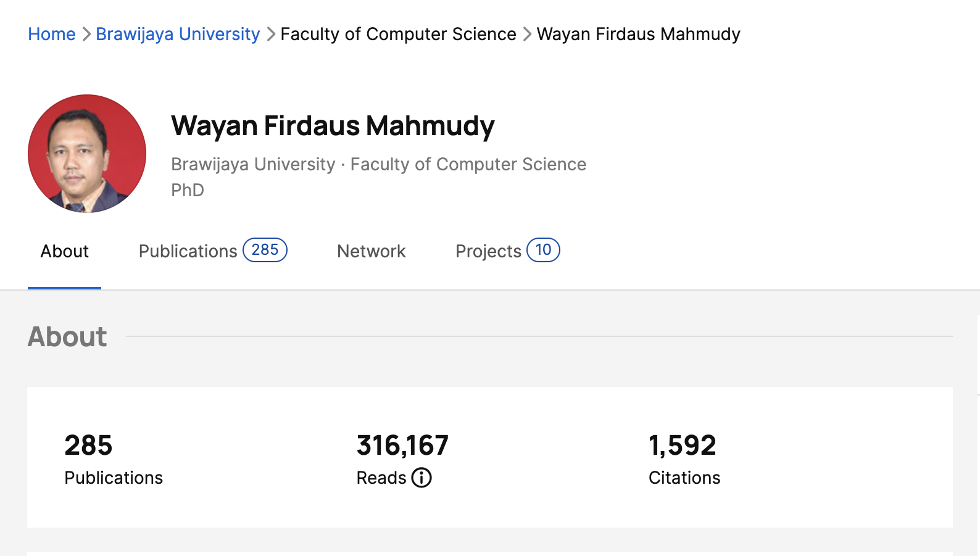Click the chevron after Brawijaya University breadcrumb
The height and width of the screenshot is (556, 980).
(270, 35)
